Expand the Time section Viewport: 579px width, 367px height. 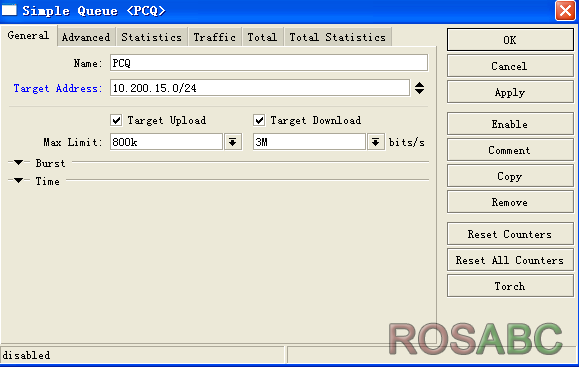coord(18,181)
